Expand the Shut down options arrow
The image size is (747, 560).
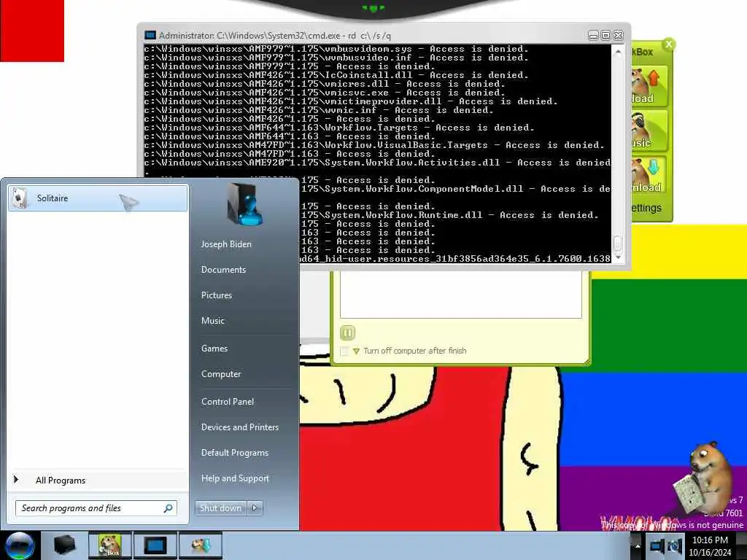tap(255, 508)
